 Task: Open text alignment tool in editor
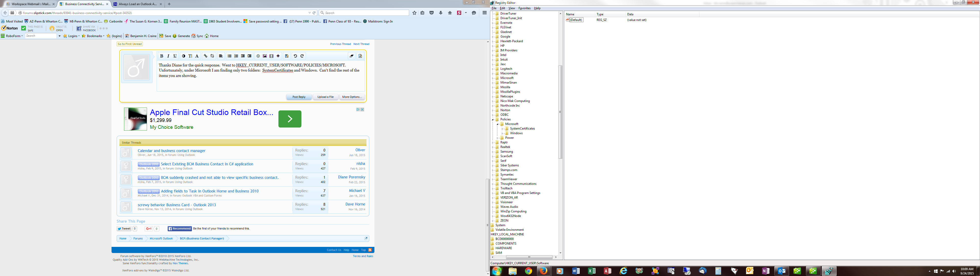[x=221, y=56]
